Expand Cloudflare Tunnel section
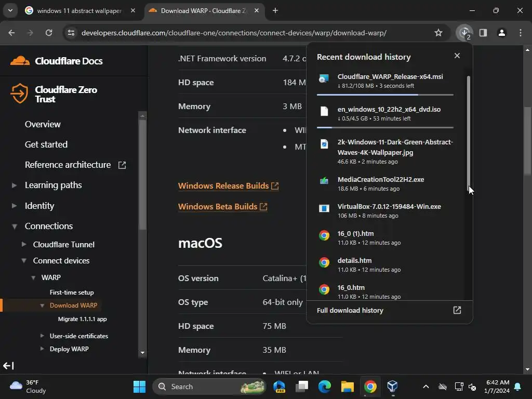 (x=24, y=244)
